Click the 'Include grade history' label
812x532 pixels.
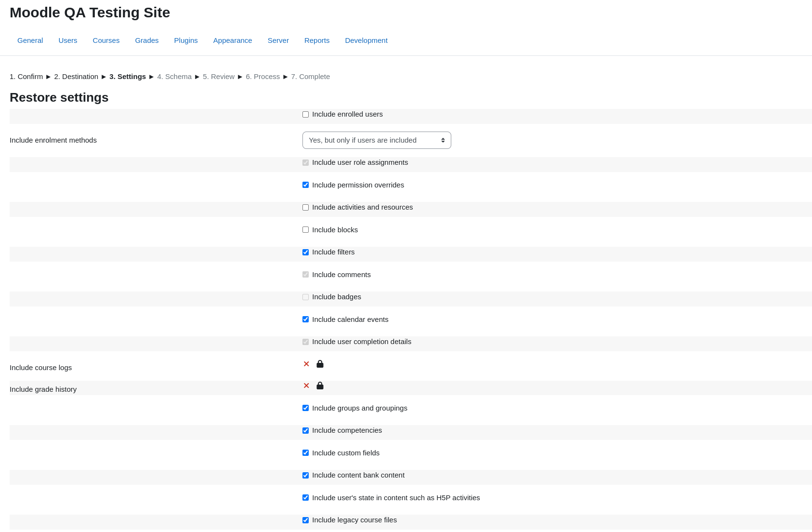(43, 389)
